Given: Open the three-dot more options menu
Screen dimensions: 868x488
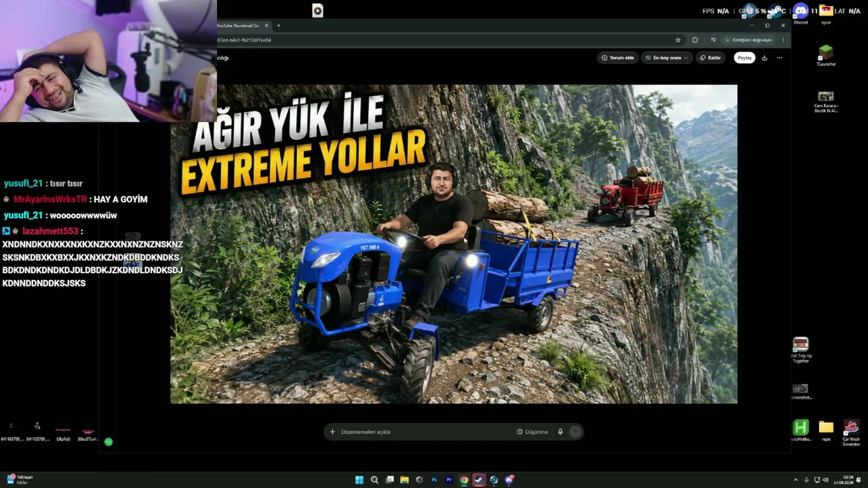Looking at the screenshot, I should tap(779, 58).
